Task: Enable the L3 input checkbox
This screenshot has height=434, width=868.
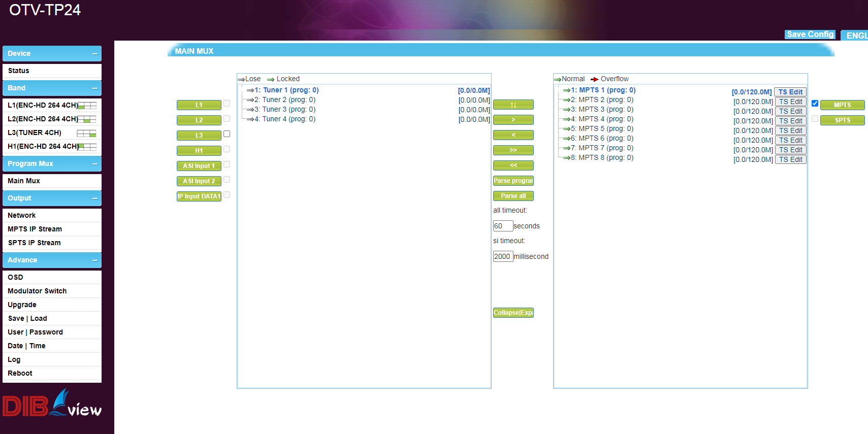Action: pyautogui.click(x=227, y=134)
